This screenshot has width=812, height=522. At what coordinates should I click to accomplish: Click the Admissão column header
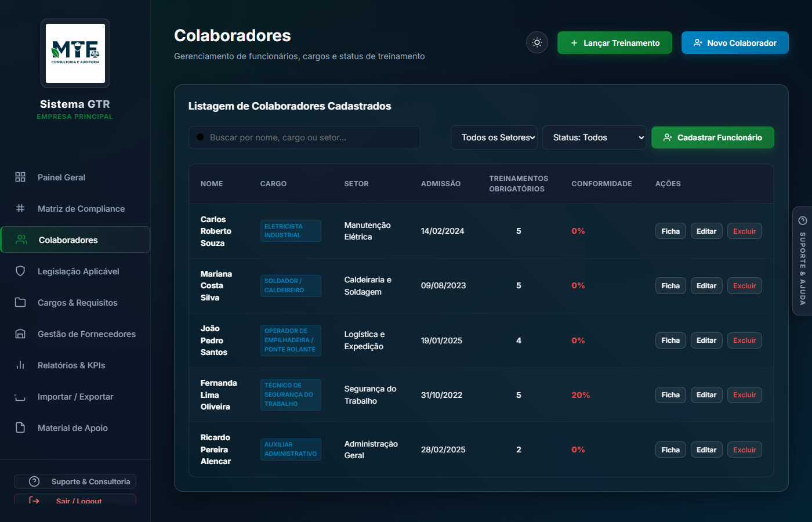pos(441,184)
